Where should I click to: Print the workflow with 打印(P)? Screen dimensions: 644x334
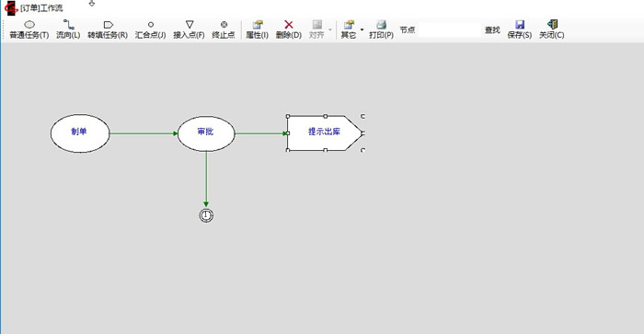point(381,30)
